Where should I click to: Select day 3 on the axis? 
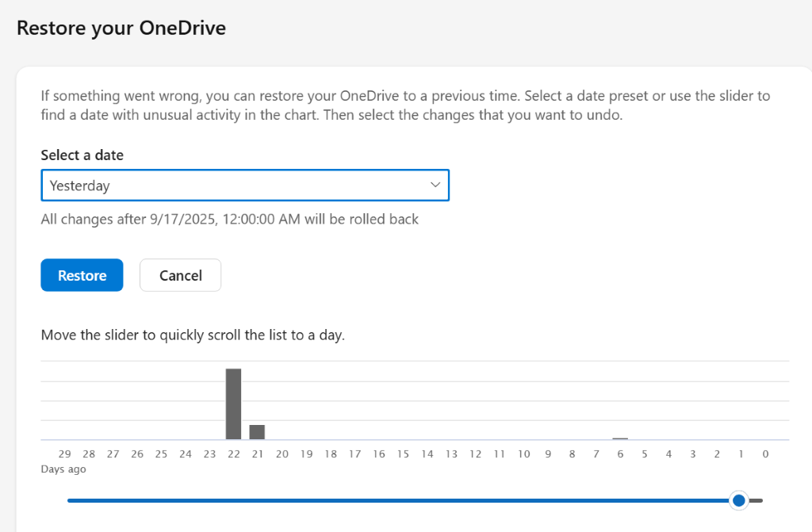[692, 454]
